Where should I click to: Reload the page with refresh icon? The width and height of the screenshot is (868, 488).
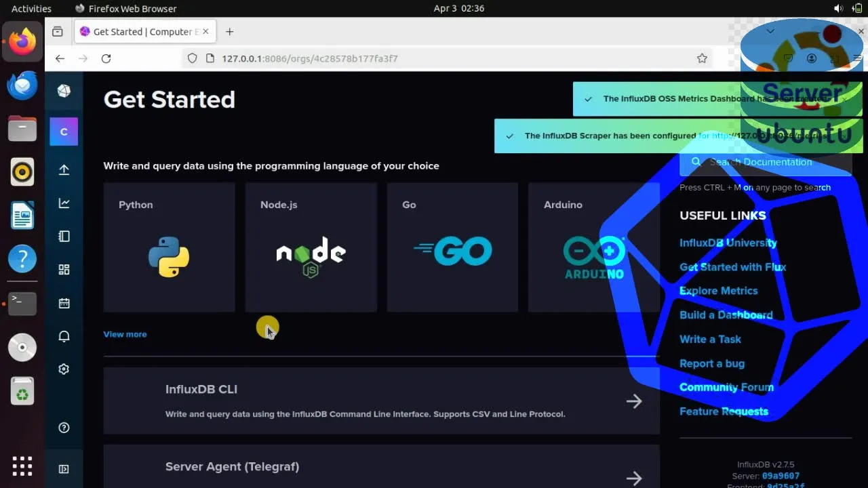(106, 58)
